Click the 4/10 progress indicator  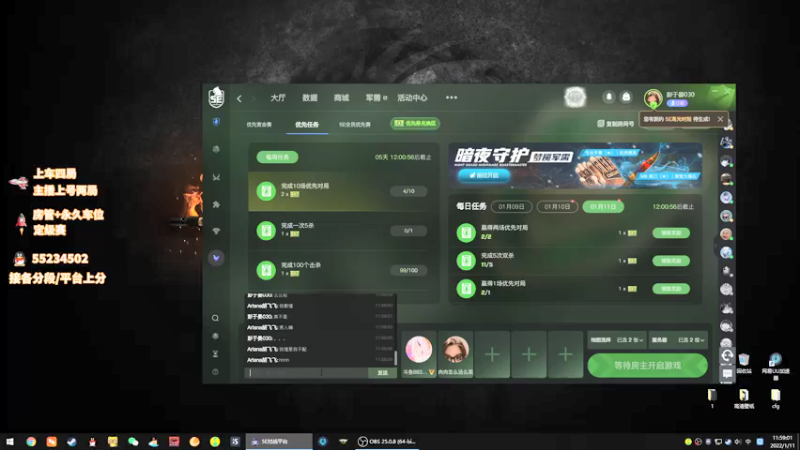408,191
